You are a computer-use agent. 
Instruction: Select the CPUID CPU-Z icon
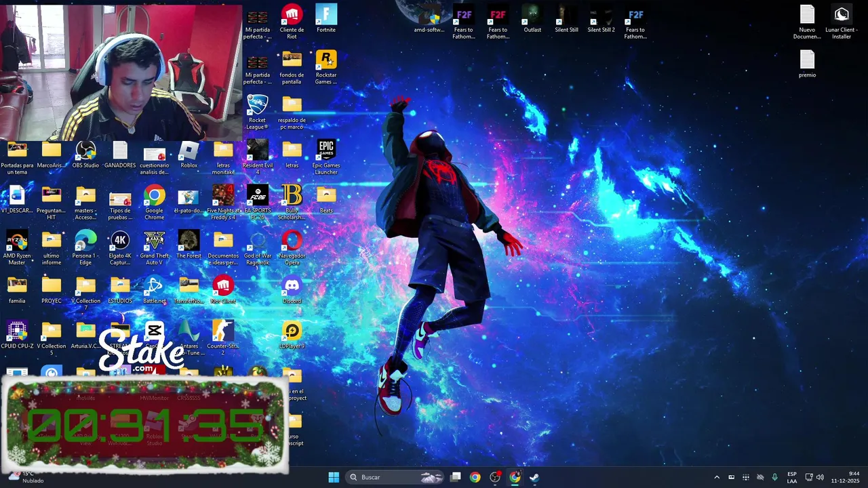pos(17,335)
